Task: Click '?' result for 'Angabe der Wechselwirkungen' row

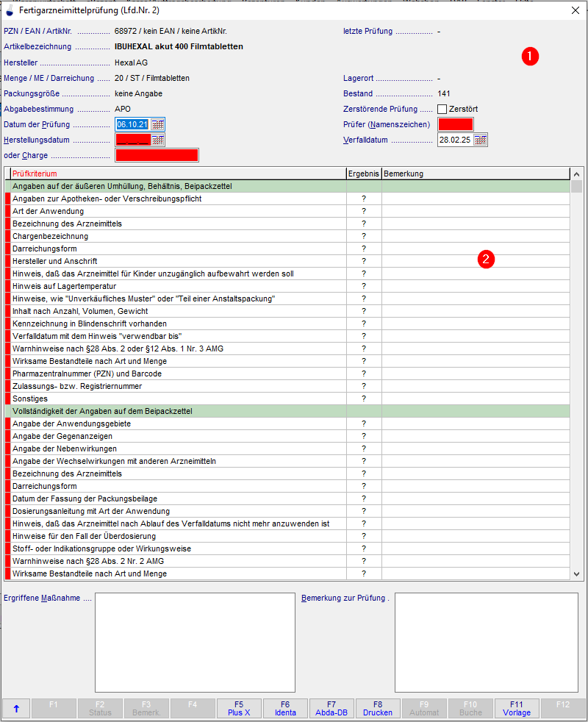Action: click(364, 462)
